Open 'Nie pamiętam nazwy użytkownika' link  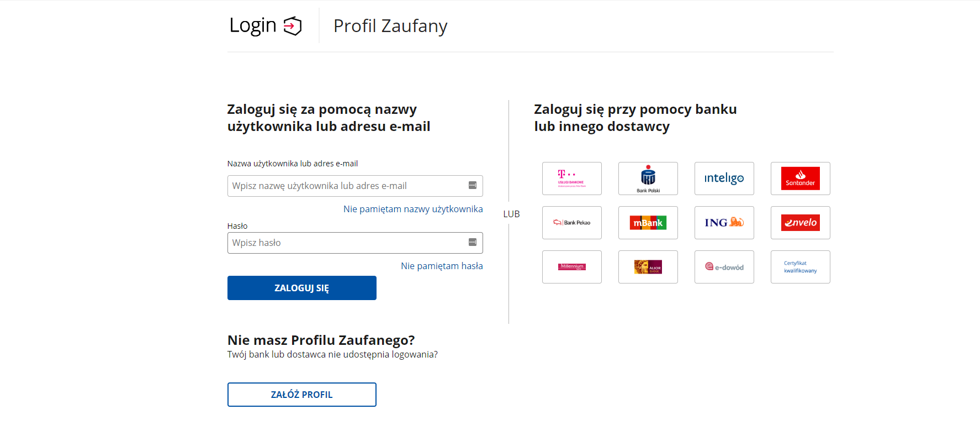(413, 209)
